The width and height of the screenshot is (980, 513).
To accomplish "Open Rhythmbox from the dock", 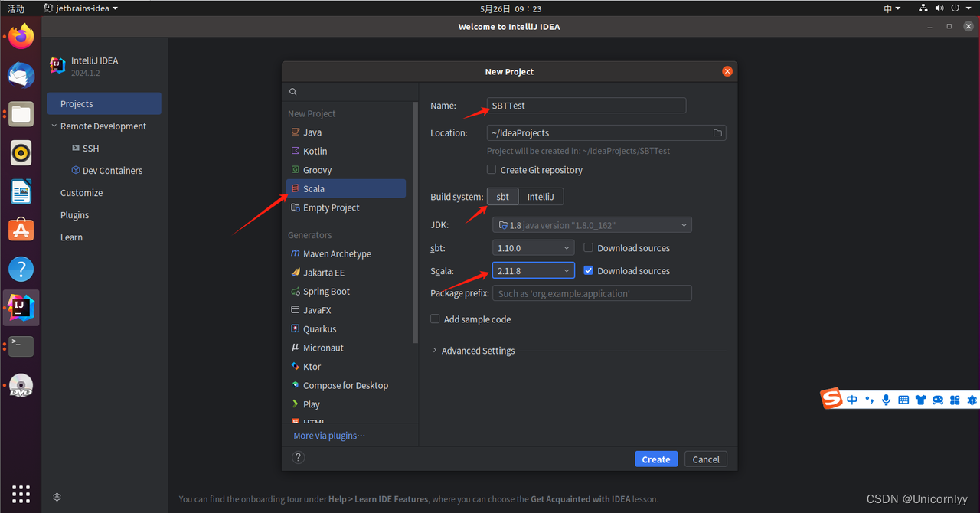I will (21, 152).
